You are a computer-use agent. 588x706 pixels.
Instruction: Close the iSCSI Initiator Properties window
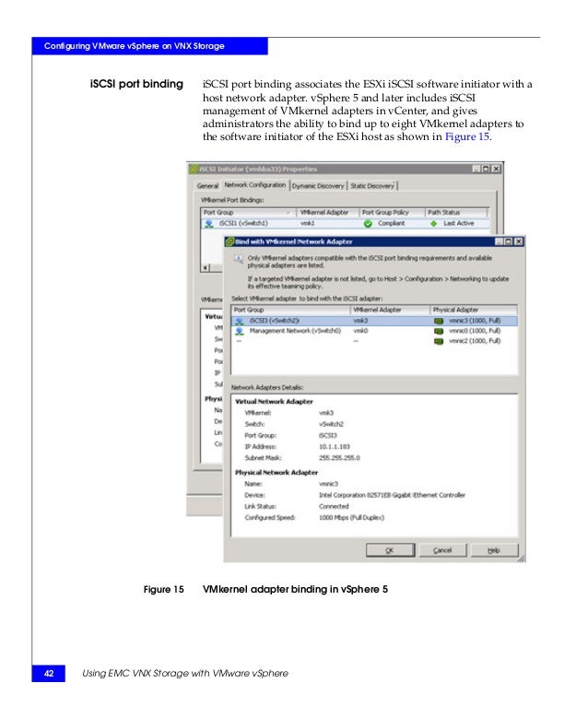pyautogui.click(x=496, y=169)
